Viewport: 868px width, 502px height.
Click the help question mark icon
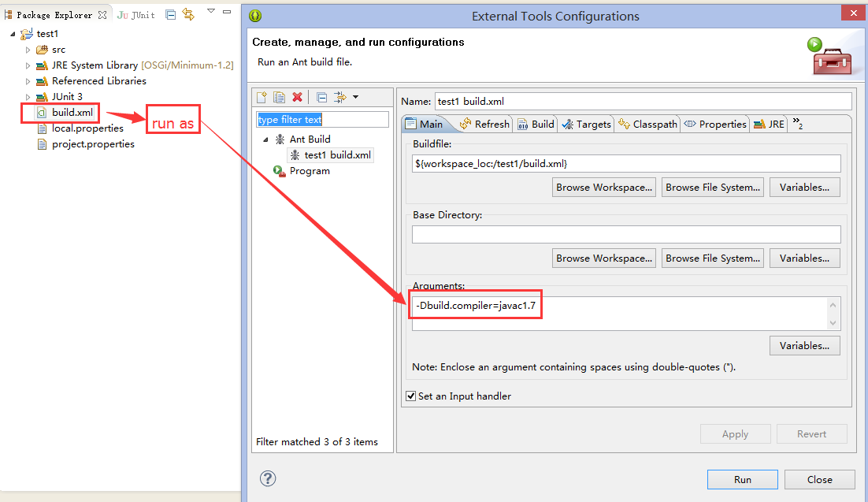268,478
